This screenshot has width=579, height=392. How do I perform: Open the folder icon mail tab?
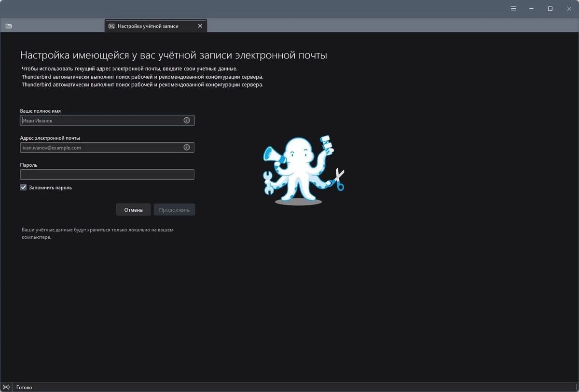9,26
